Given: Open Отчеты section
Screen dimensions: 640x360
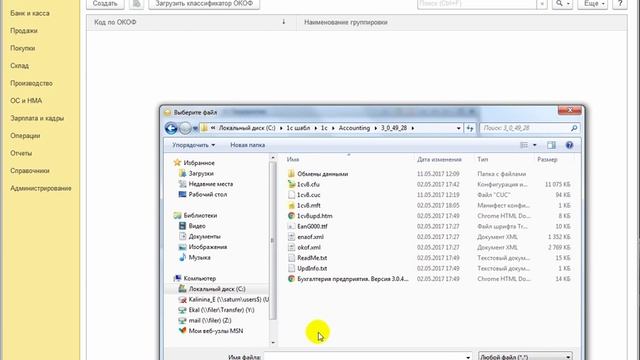Looking at the screenshot, I should 21,153.
